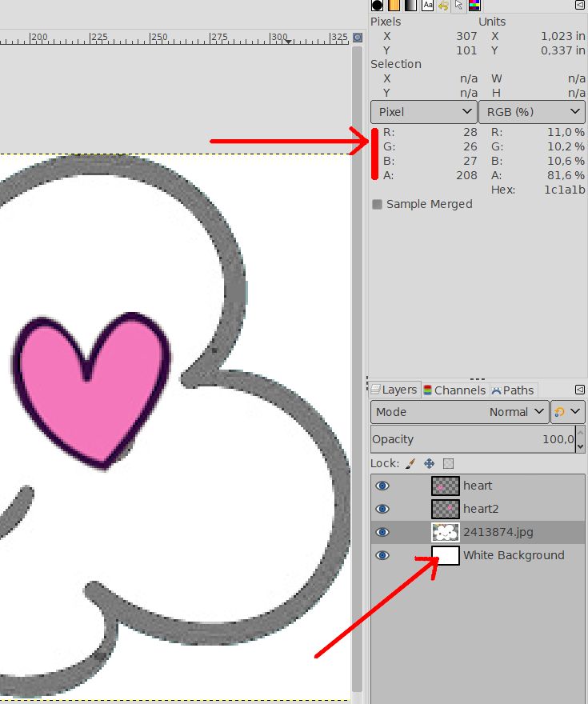Viewport: 588px width, 704px height.
Task: Hide the heart2 layer with its eye
Action: click(x=382, y=509)
